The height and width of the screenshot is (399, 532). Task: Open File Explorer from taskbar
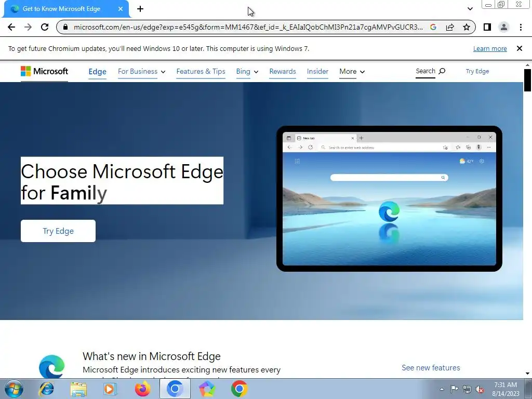78,389
